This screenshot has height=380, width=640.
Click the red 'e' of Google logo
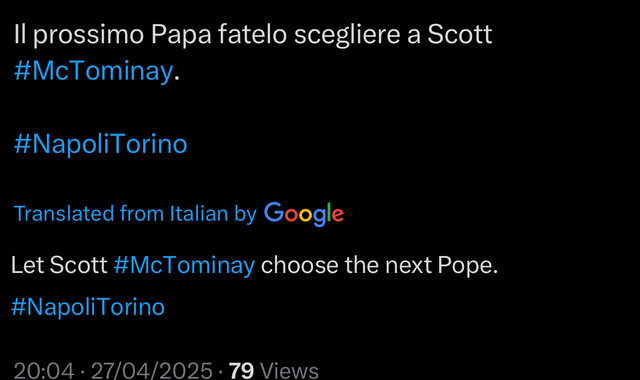click(x=338, y=215)
